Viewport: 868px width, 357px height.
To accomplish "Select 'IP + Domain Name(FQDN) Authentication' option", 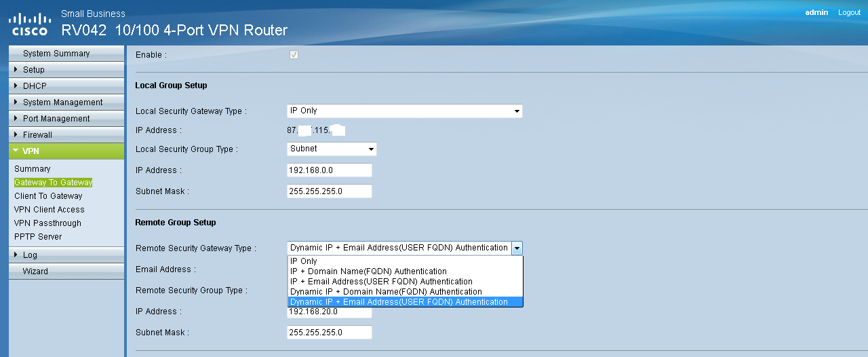I will click(x=406, y=271).
